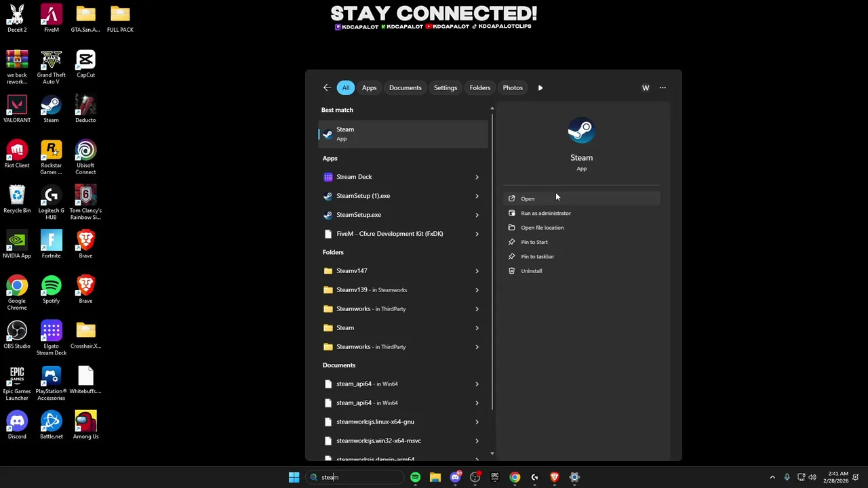Pin Steam to Start
Viewport: 868px width, 488px height.
click(581, 242)
